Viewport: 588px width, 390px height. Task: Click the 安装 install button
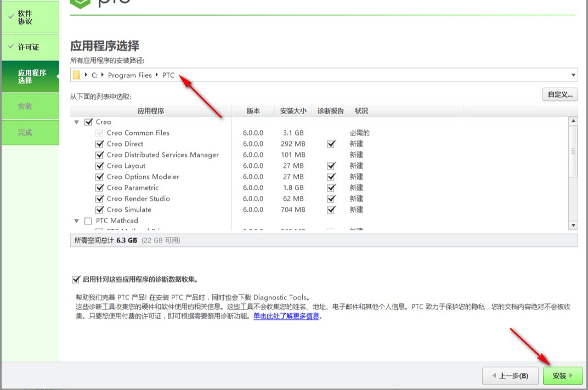click(x=563, y=375)
